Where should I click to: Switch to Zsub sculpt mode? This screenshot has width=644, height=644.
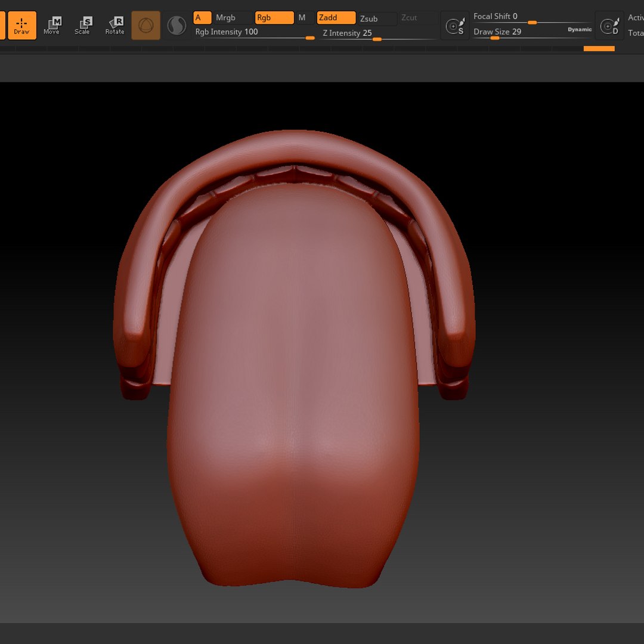(x=377, y=18)
